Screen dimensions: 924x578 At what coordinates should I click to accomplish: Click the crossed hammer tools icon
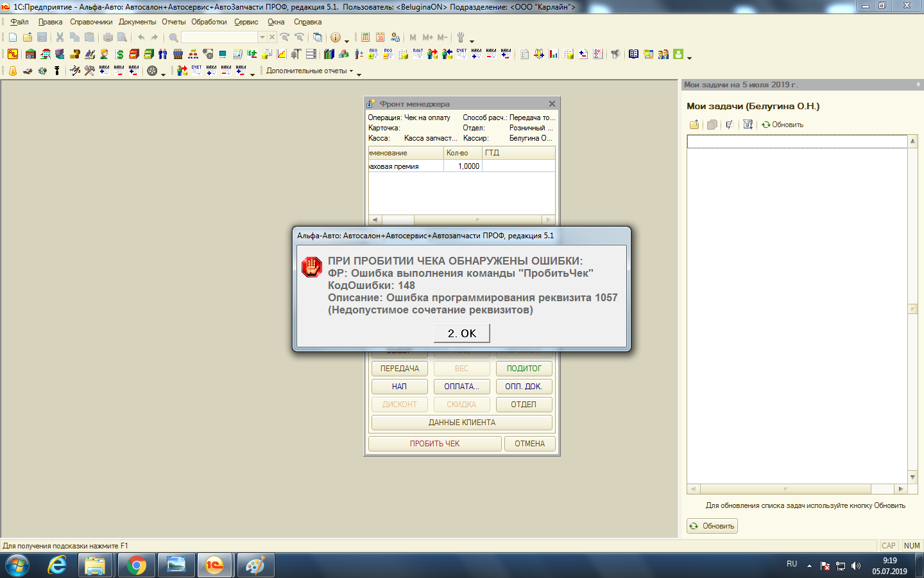click(x=89, y=71)
